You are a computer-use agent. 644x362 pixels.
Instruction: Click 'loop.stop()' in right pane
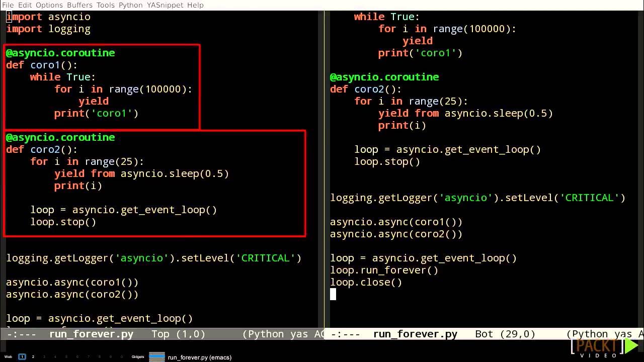point(387,161)
